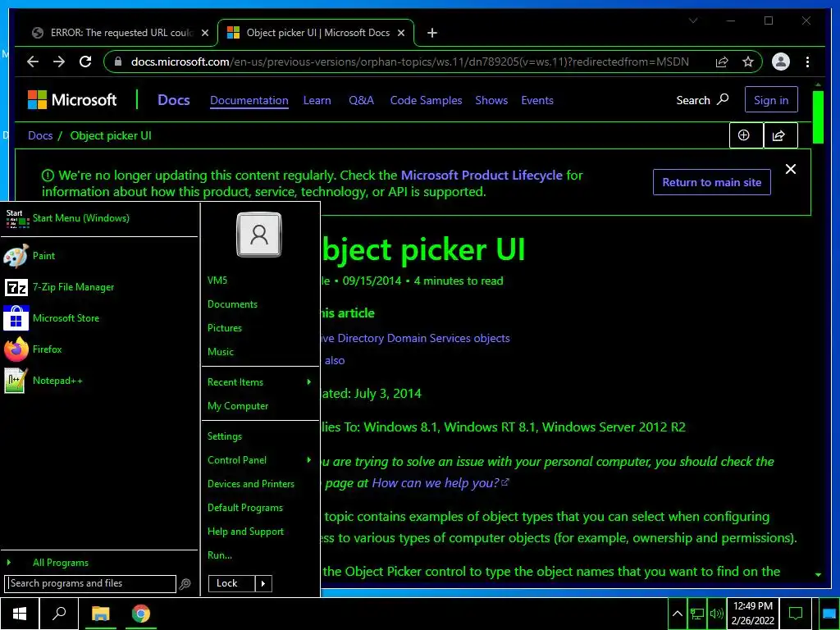Image resolution: width=840 pixels, height=630 pixels.
Task: Launch 7-Zip File Manager
Action: click(99, 287)
